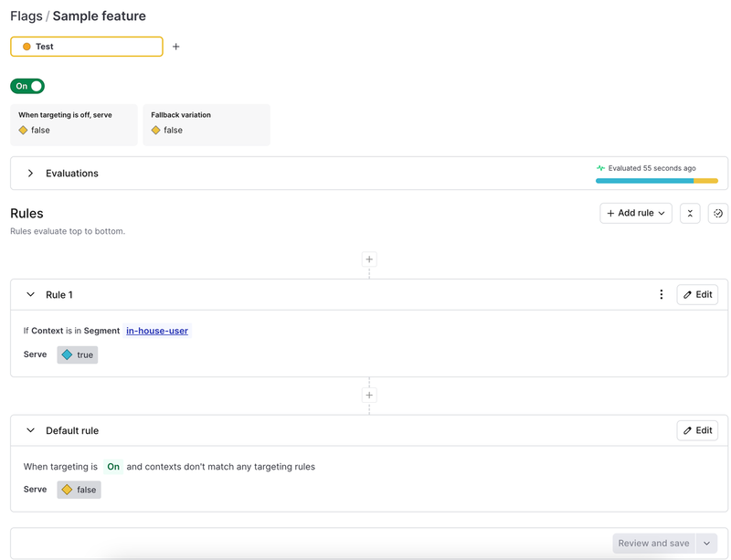
Task: Click the yellow diamond icon under Fallback variation
Action: pyautogui.click(x=155, y=130)
